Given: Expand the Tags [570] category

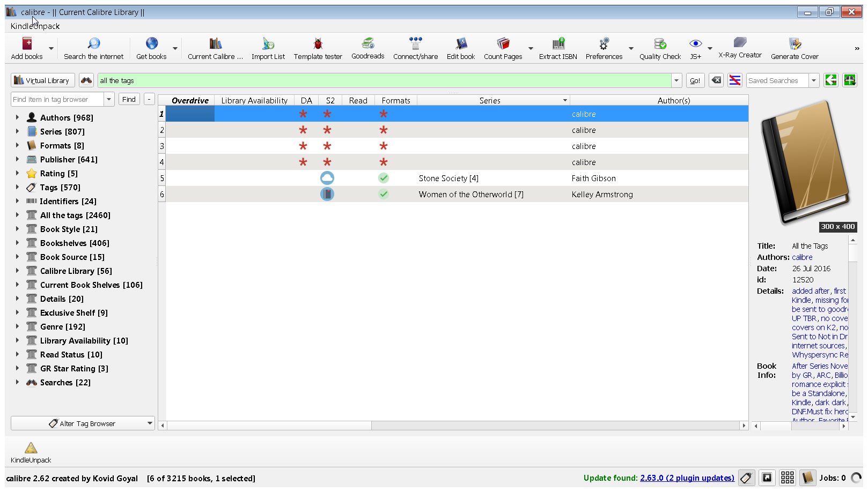Looking at the screenshot, I should 17,187.
